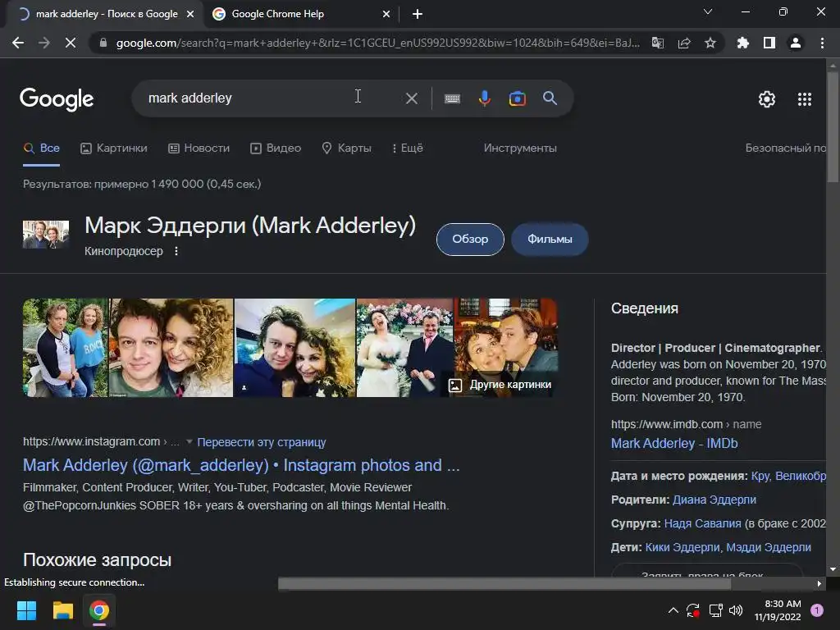
Task: Switch to Картинки results
Action: pos(113,148)
